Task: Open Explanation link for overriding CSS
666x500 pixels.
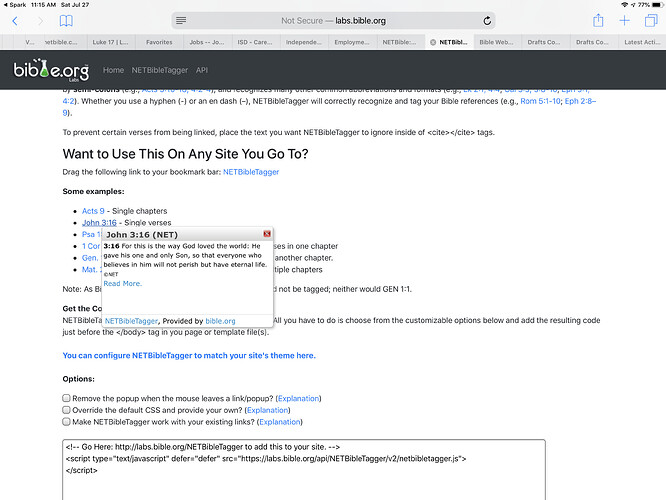Action: pyautogui.click(x=268, y=410)
